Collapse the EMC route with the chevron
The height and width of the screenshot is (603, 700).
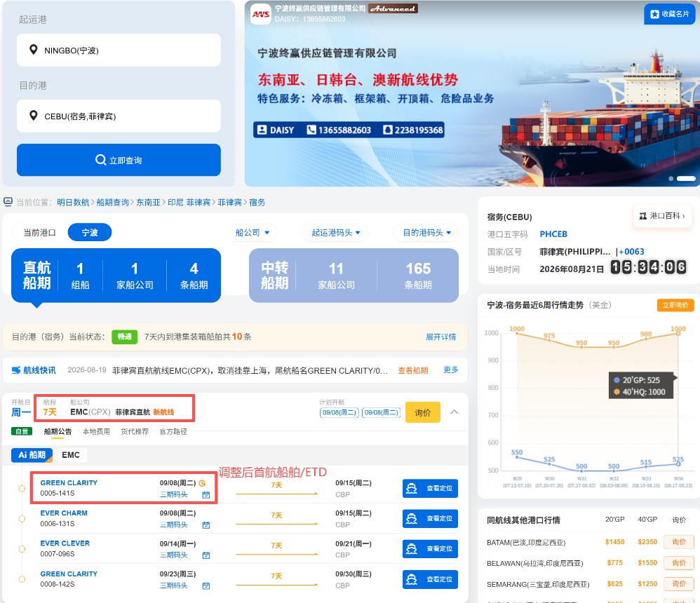(454, 412)
